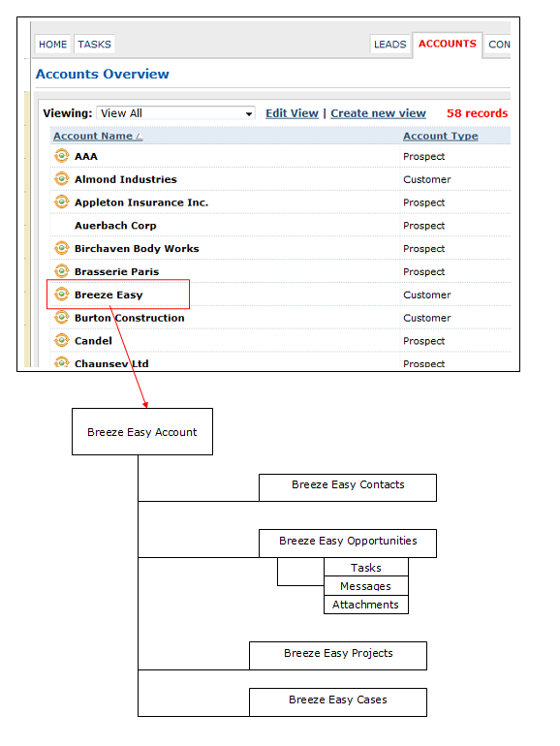
Task: Click the Create new view link
Action: point(378,113)
